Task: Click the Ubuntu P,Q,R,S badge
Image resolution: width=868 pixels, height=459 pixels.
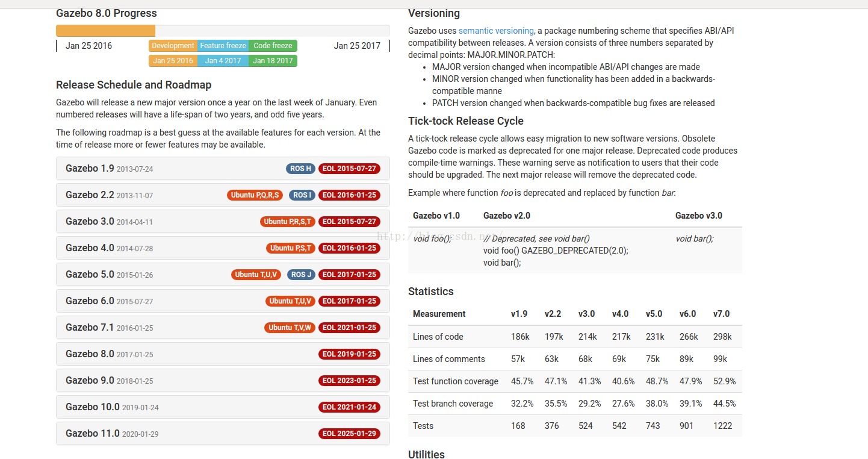Action: (255, 195)
